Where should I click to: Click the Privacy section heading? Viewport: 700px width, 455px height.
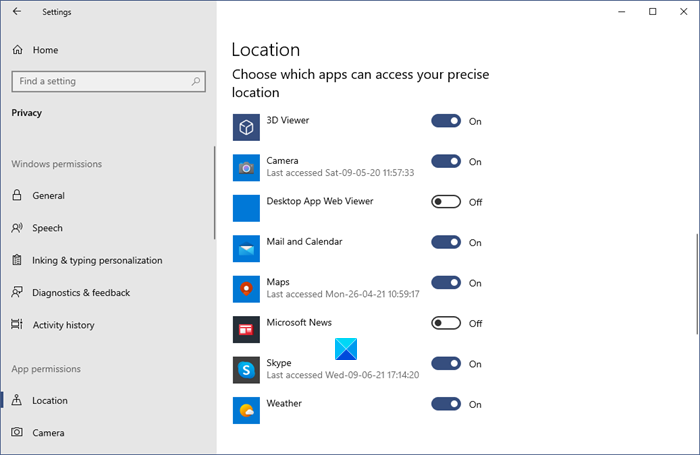tap(26, 113)
